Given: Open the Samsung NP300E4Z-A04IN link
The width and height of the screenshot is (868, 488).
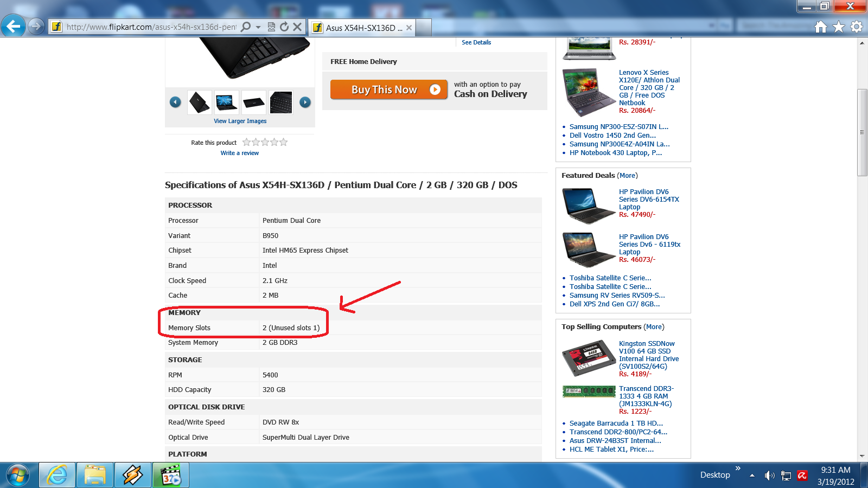Looking at the screenshot, I should 620,144.
